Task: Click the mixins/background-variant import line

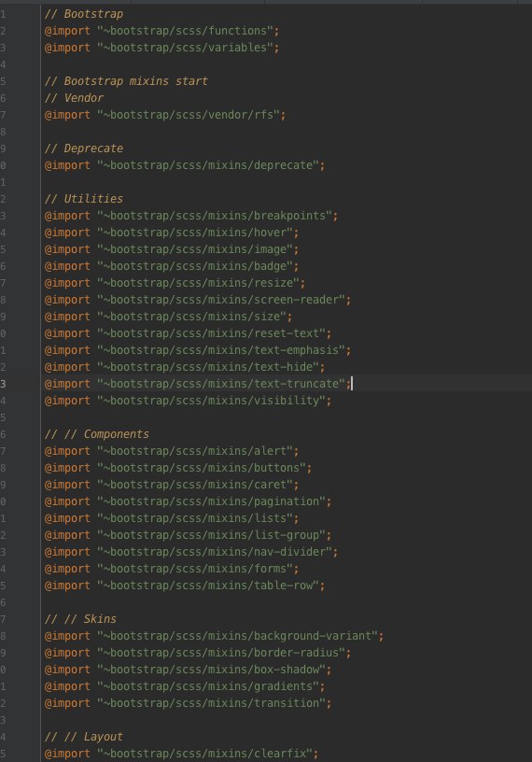Action: click(x=215, y=636)
